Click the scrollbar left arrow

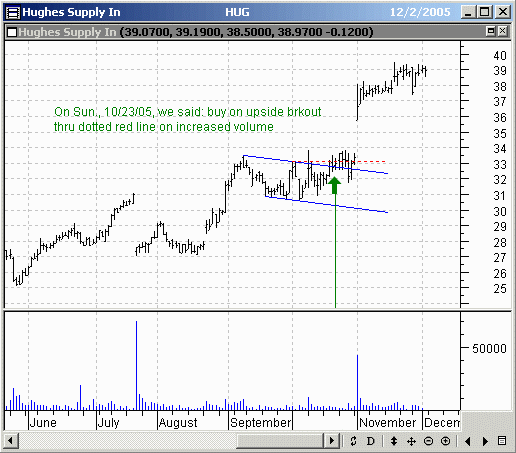pyautogui.click(x=10, y=441)
